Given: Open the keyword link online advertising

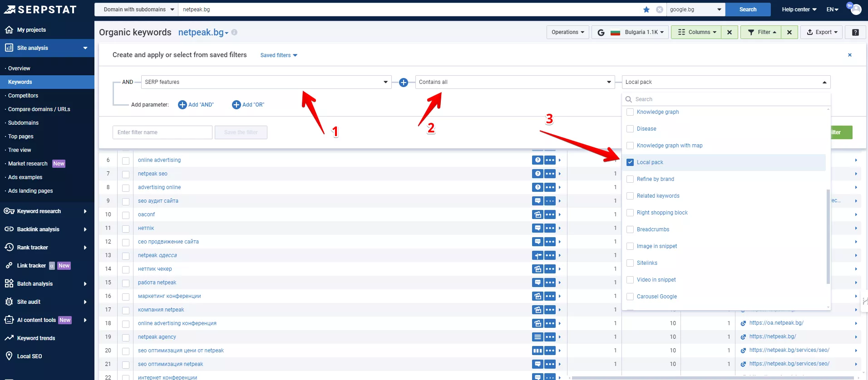Looking at the screenshot, I should (x=159, y=160).
